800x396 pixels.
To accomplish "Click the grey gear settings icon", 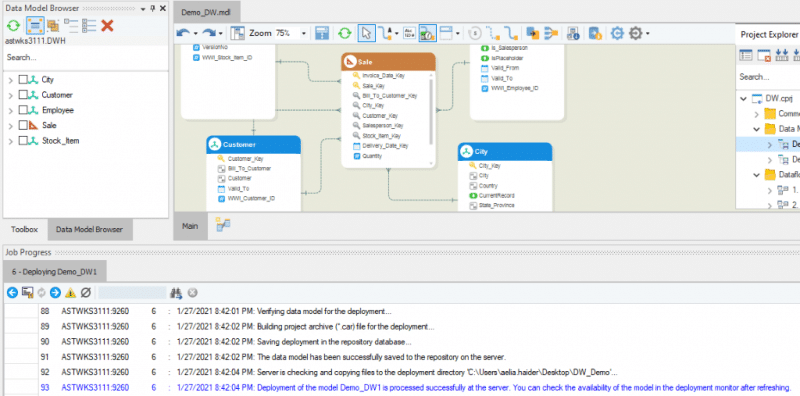I will [635, 33].
